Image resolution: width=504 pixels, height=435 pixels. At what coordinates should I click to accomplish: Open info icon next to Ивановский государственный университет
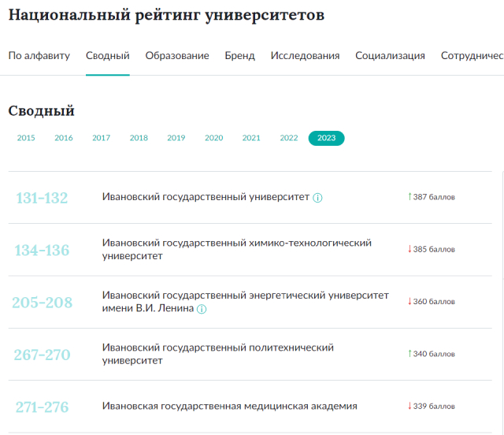[317, 198]
